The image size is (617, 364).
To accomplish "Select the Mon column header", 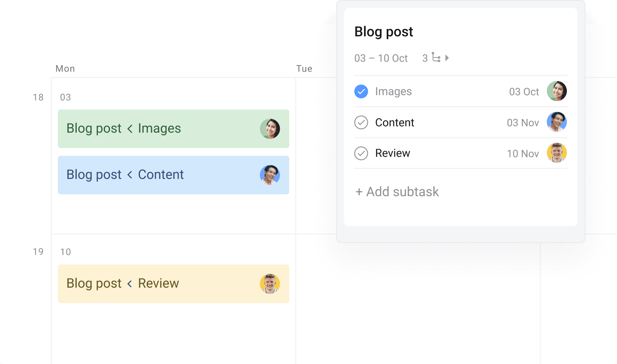I will coord(65,68).
